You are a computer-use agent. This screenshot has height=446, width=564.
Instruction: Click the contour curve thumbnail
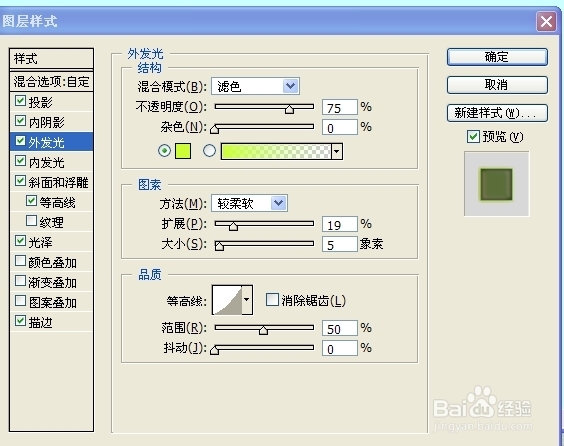click(227, 300)
